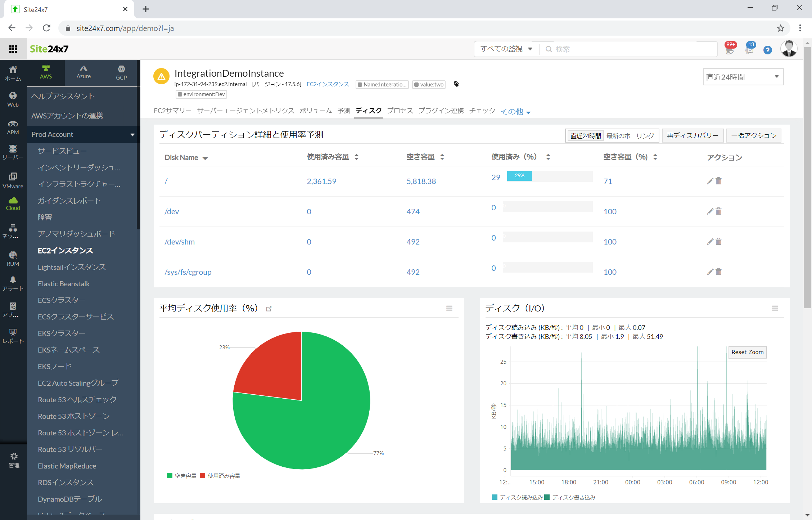This screenshot has width=812, height=520.
Task: Open Cloud sidebar icon
Action: pos(13,204)
